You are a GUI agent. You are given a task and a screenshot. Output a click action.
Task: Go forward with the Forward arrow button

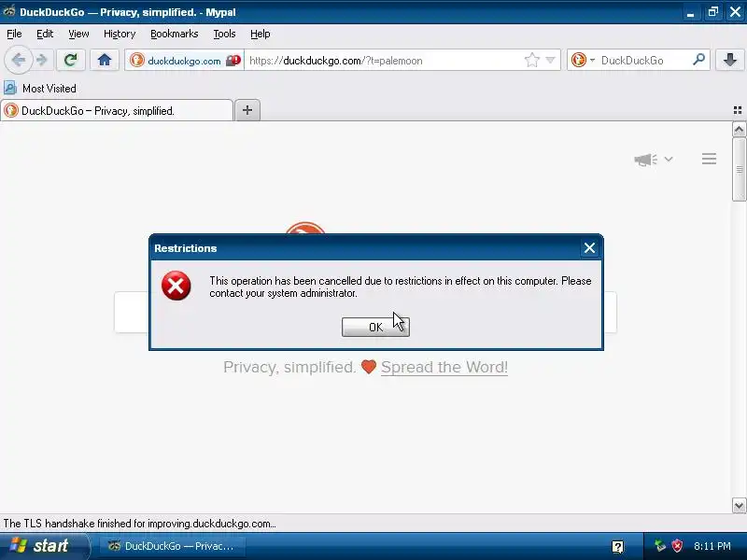click(42, 60)
